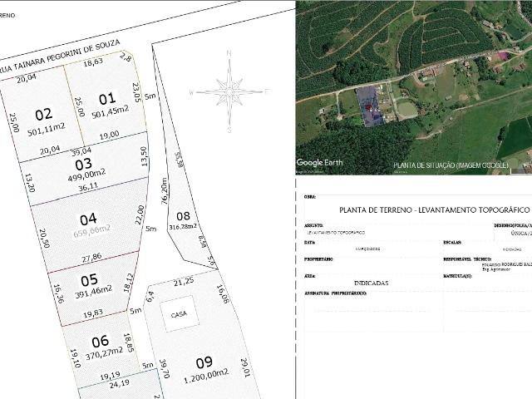532x399 pixels.
Task: Click the 'INDICADAS' area value
Action: tap(372, 283)
